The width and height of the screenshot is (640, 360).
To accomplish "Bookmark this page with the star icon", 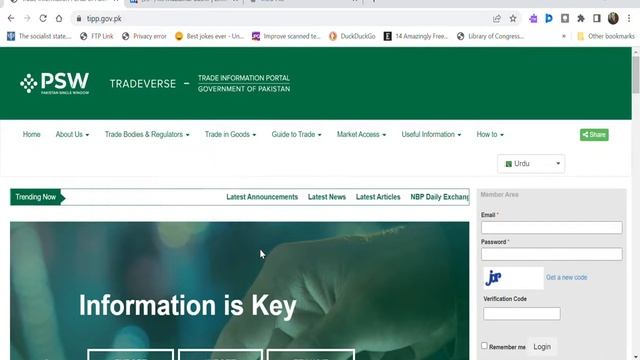I will [513, 18].
